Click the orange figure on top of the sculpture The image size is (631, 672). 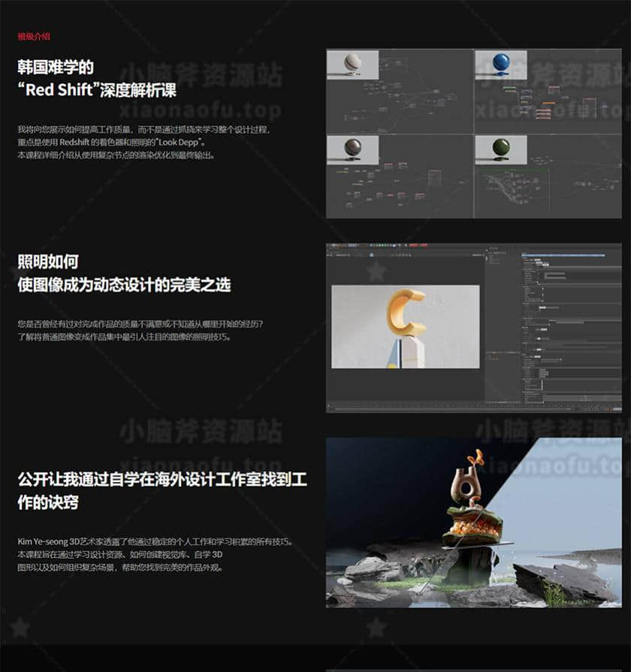(x=474, y=456)
